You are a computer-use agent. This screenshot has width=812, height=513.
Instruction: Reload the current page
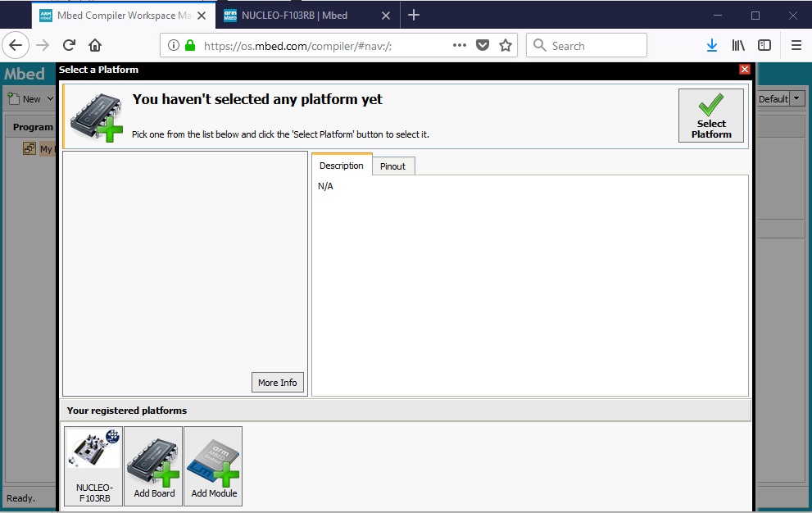pyautogui.click(x=69, y=46)
